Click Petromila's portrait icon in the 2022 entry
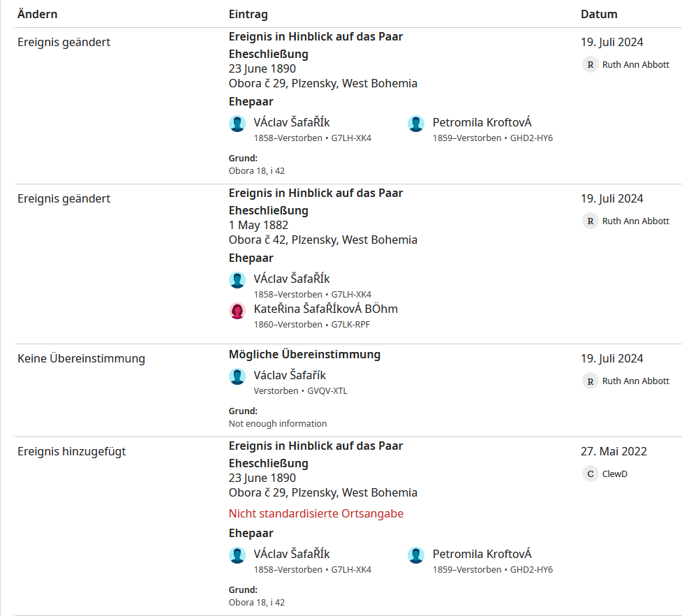682x616 pixels. click(416, 555)
